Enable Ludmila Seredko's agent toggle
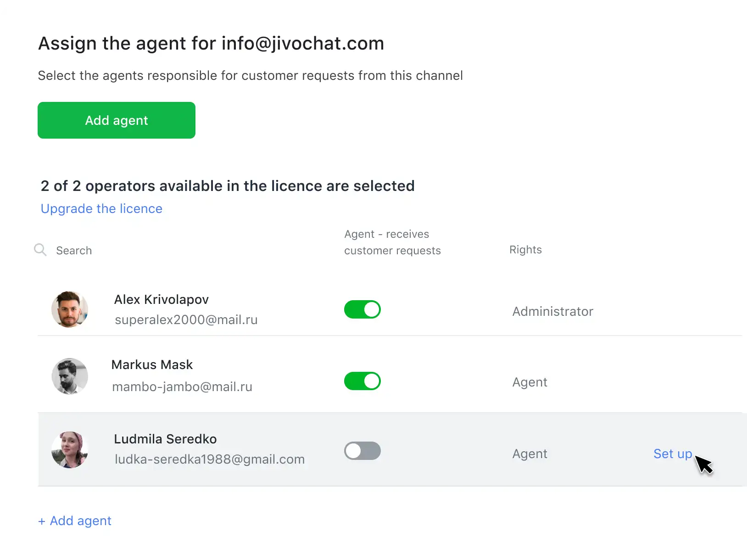The width and height of the screenshot is (747, 560). click(x=362, y=451)
